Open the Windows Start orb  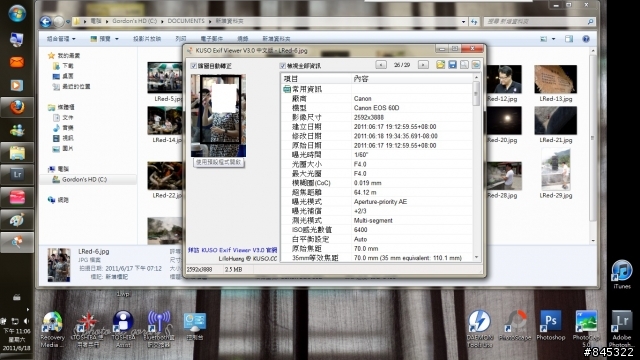[17, 13]
